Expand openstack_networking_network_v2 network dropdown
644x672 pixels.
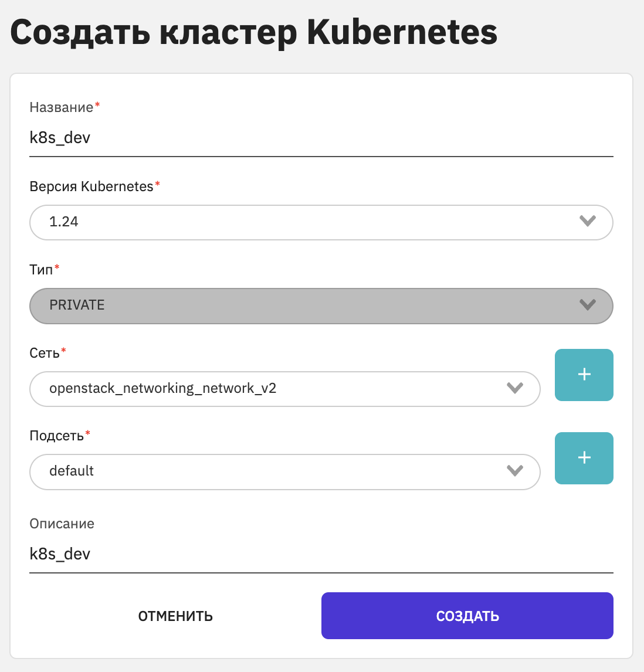[x=284, y=389]
